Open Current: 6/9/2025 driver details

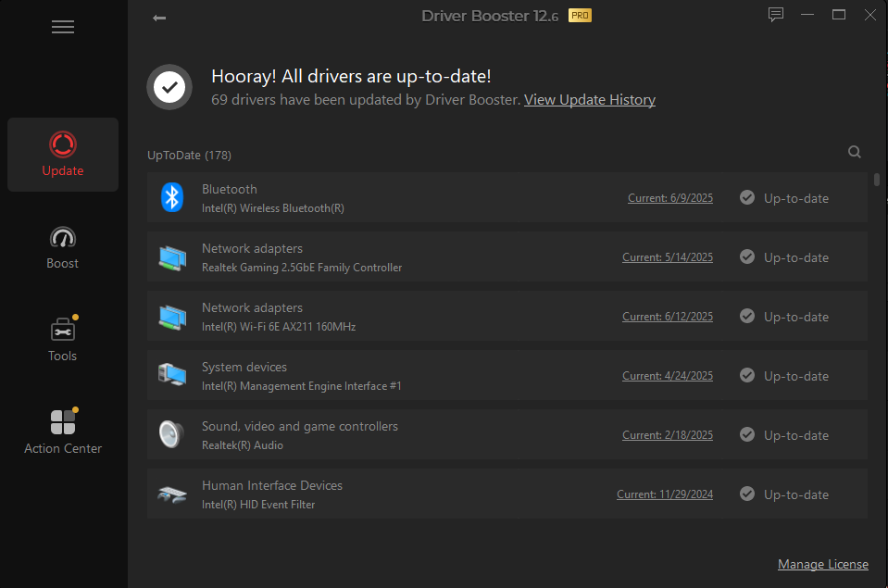[670, 198]
